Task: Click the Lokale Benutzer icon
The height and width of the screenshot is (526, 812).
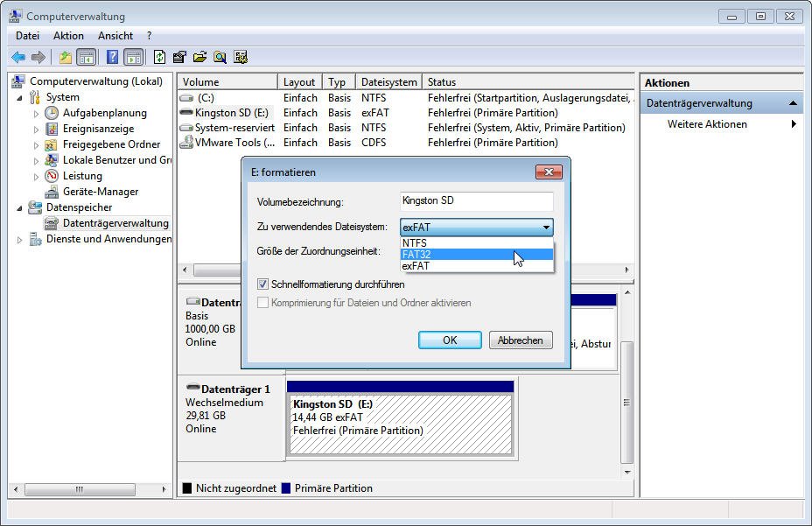Action: tap(52, 160)
